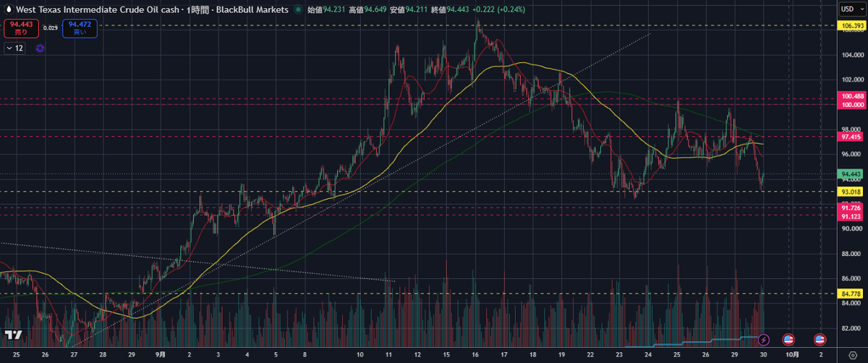Click the red 100.000 price label

851,104
